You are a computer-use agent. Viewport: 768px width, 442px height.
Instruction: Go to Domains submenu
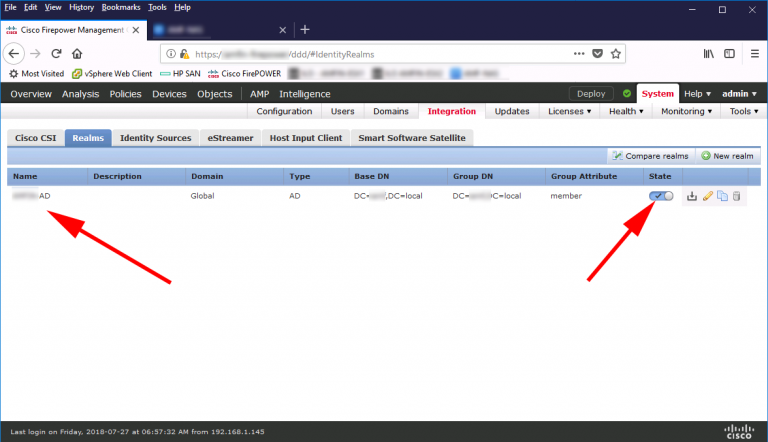(391, 111)
